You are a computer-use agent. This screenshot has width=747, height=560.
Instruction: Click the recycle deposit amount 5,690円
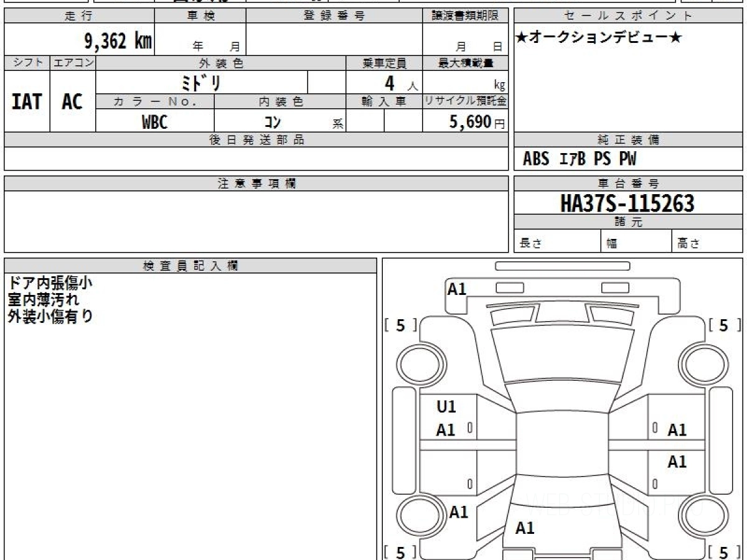(477, 122)
